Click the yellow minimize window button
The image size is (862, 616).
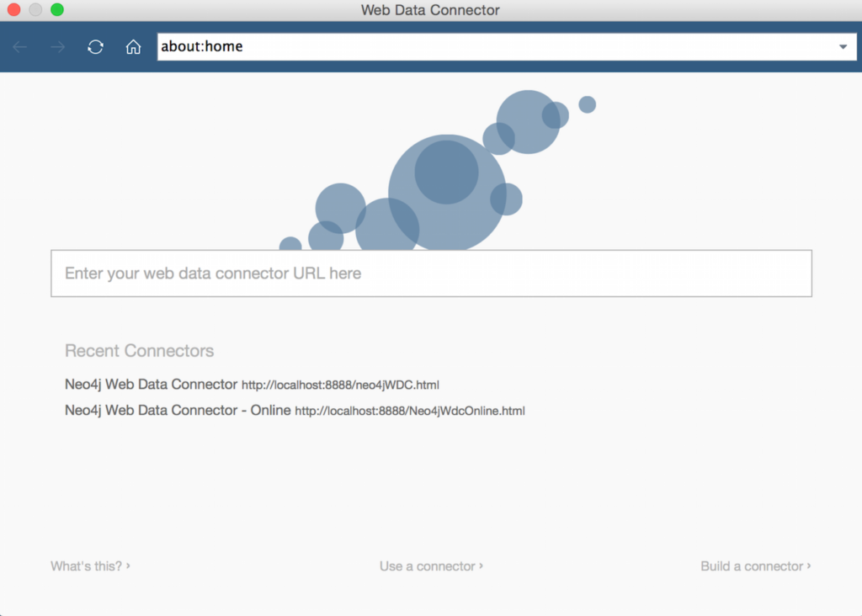(x=34, y=10)
